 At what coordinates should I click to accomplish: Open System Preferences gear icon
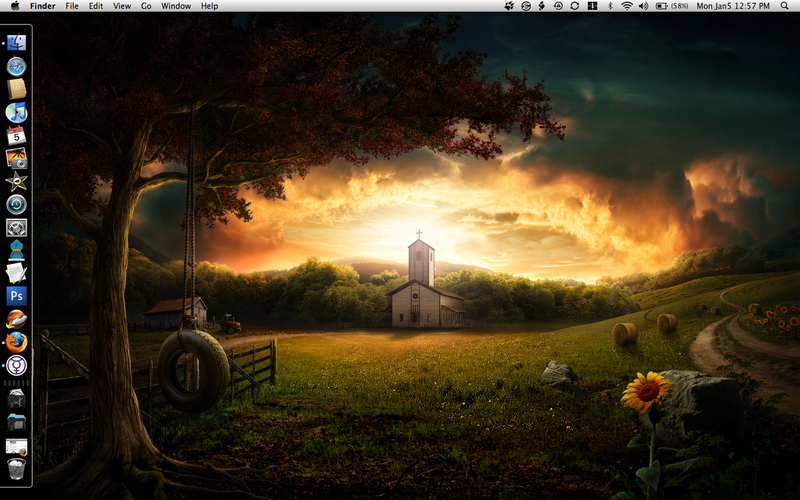pos(16,228)
